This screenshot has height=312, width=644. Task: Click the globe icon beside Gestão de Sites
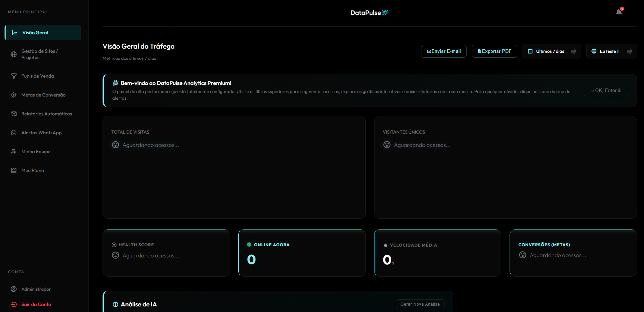(x=14, y=54)
